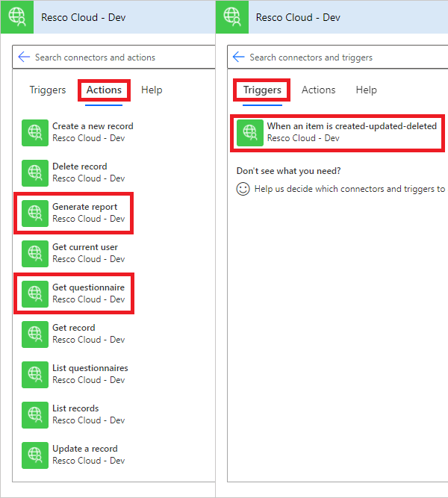This screenshot has width=448, height=498.
Task: Click the Create a new record icon
Action: pyautogui.click(x=34, y=132)
